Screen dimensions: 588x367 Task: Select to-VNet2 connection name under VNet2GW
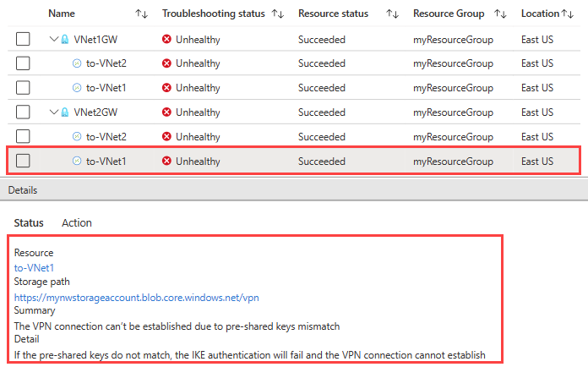106,137
